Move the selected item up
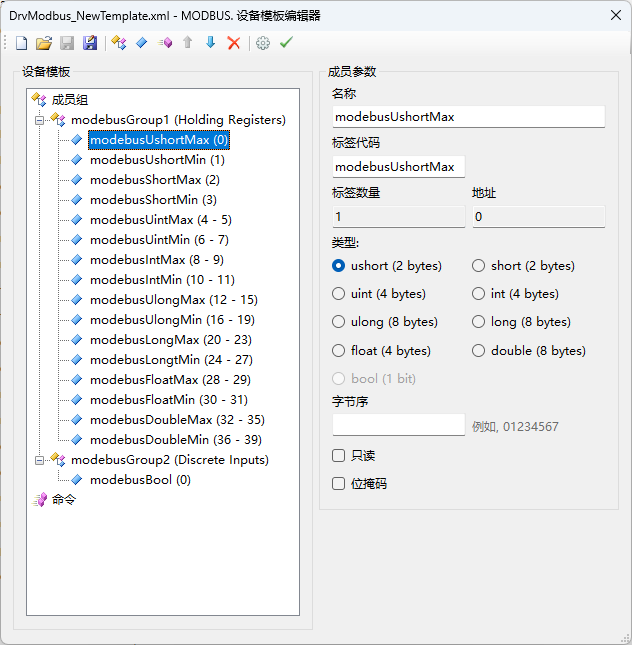Image resolution: width=632 pixels, height=645 pixels. (188, 42)
